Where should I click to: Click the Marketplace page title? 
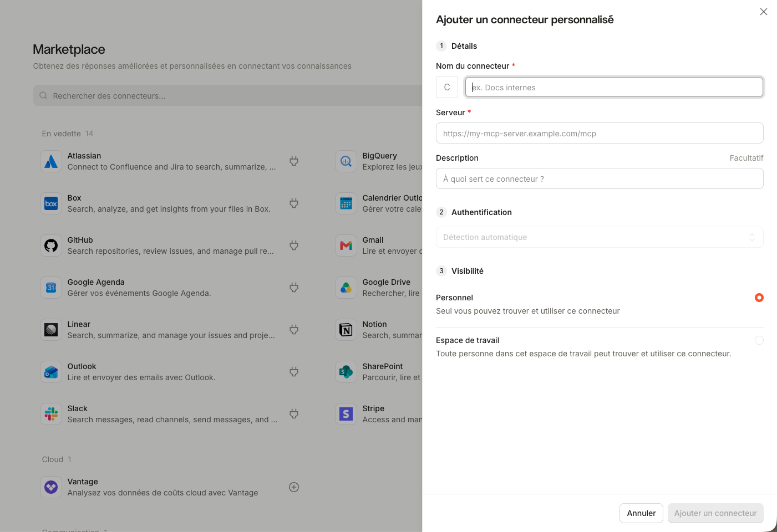tap(69, 49)
